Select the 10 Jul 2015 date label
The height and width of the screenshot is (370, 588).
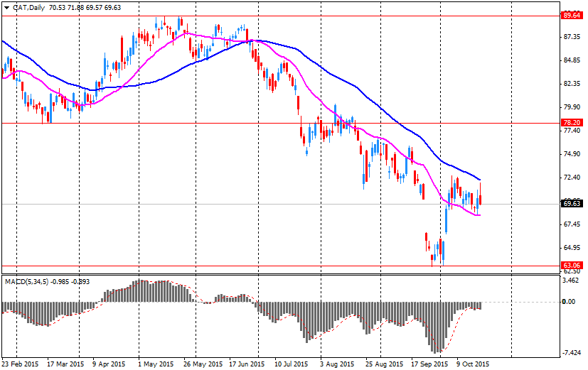(x=291, y=364)
